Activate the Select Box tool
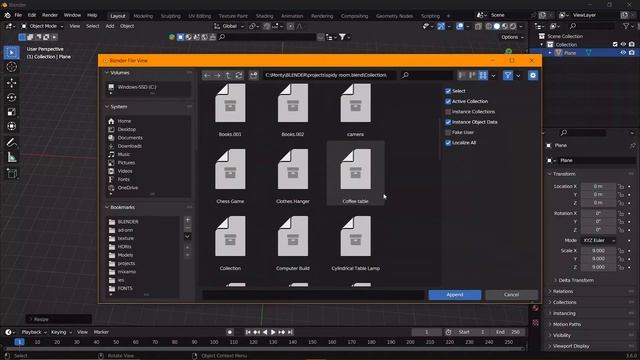Screen dimensions: 640x360 (11, 52)
